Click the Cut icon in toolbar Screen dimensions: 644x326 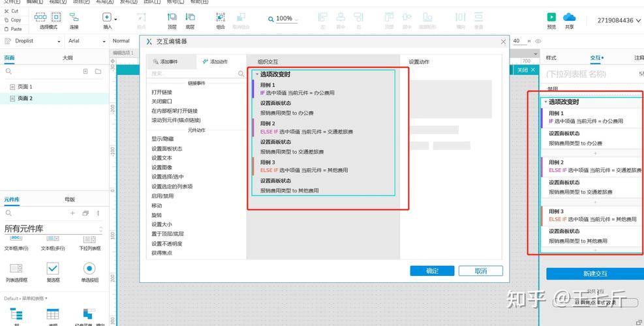pos(6,11)
